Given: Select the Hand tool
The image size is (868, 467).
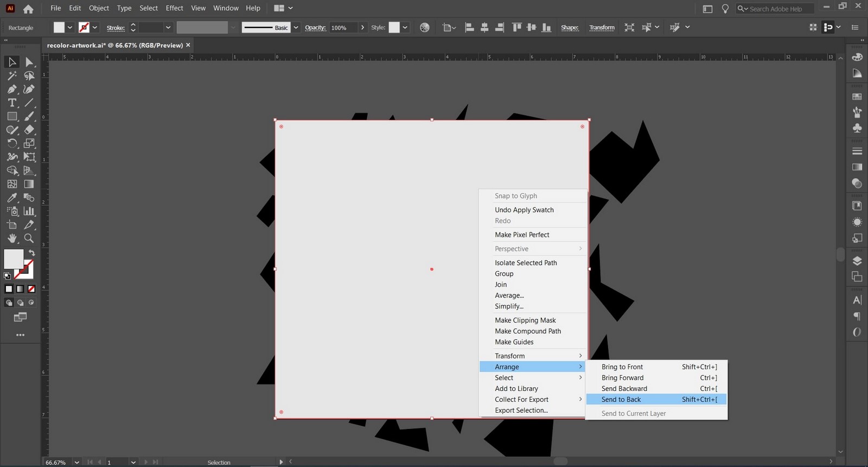Looking at the screenshot, I should coord(12,238).
